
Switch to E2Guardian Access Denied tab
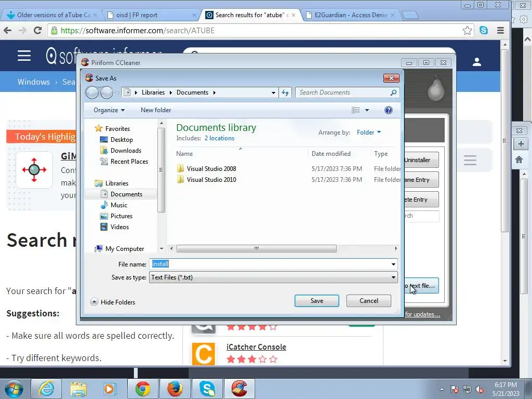(x=351, y=15)
